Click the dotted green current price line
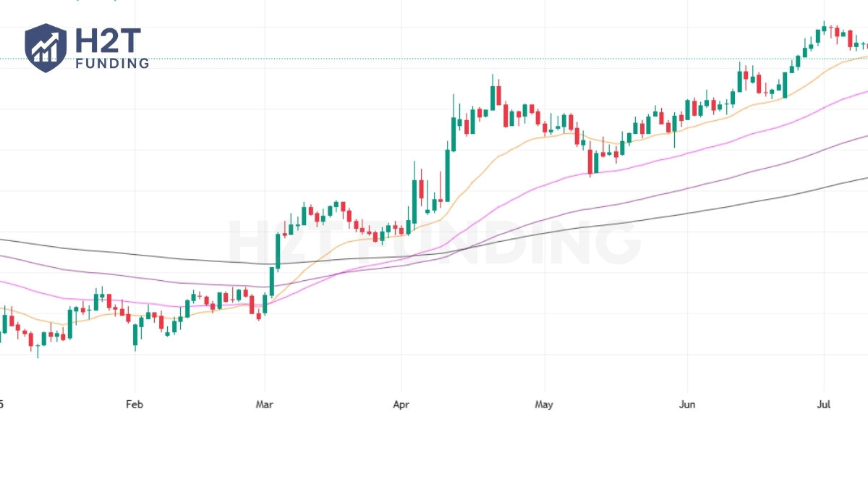Screen dimensions: 868x485 click(x=434, y=59)
